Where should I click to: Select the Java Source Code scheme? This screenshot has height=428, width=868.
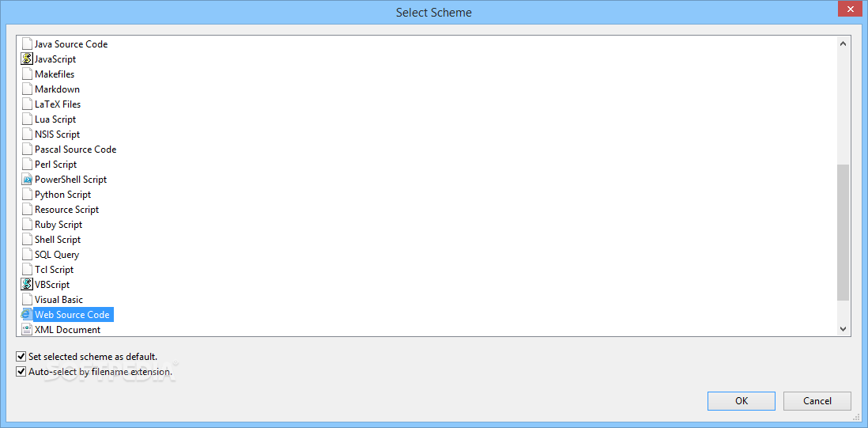pyautogui.click(x=71, y=44)
